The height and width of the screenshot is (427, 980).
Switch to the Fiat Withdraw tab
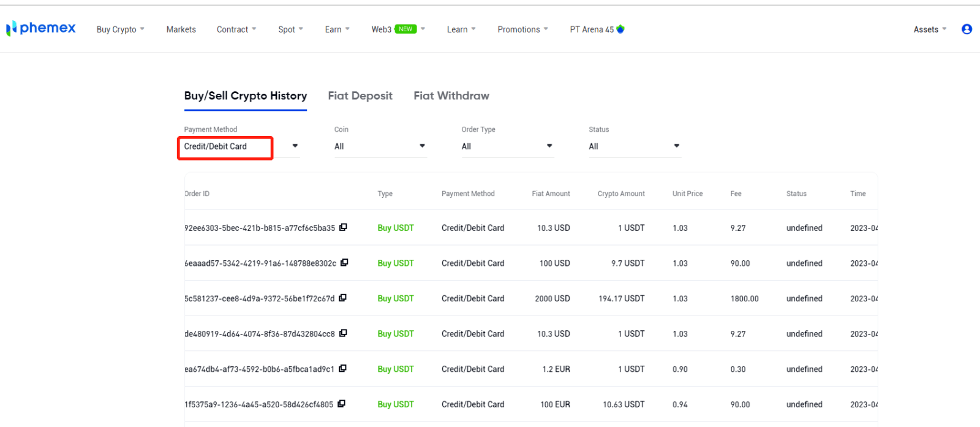(451, 96)
